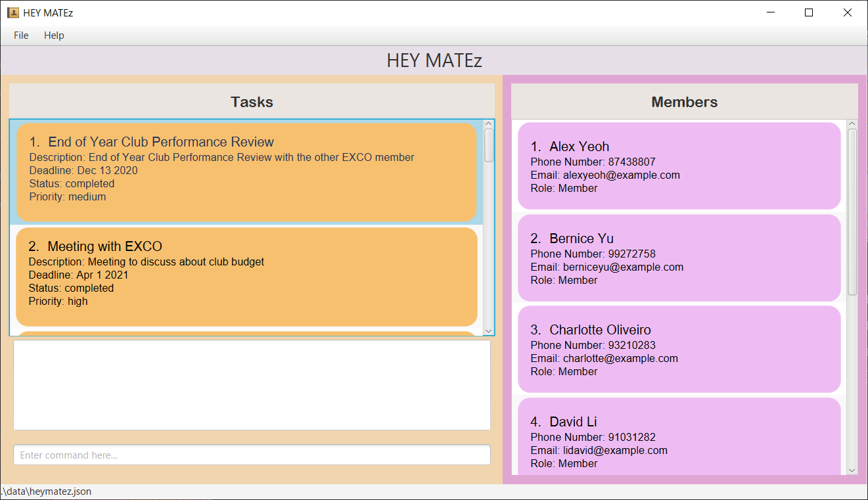Click the Members list scrollbar thumb
This screenshot has width=868, height=500.
coord(852,212)
